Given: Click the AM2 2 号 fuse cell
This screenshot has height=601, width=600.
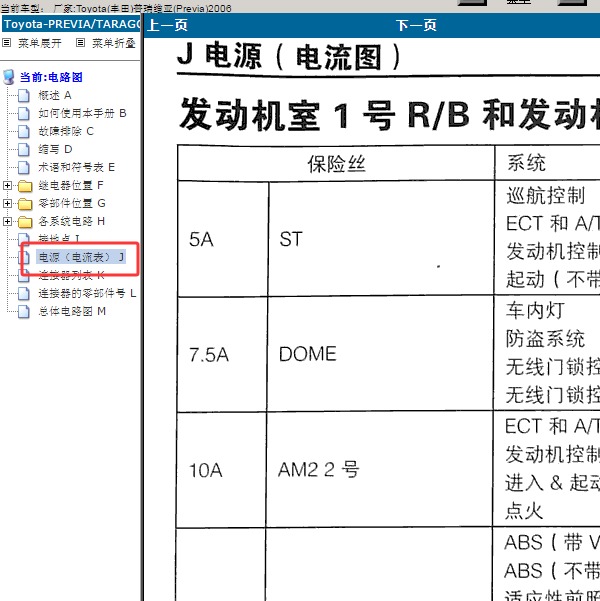Looking at the screenshot, I should pyautogui.click(x=379, y=470).
